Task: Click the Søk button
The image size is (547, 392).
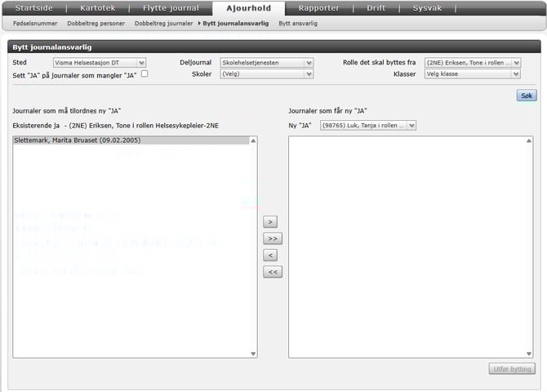Action: point(527,96)
